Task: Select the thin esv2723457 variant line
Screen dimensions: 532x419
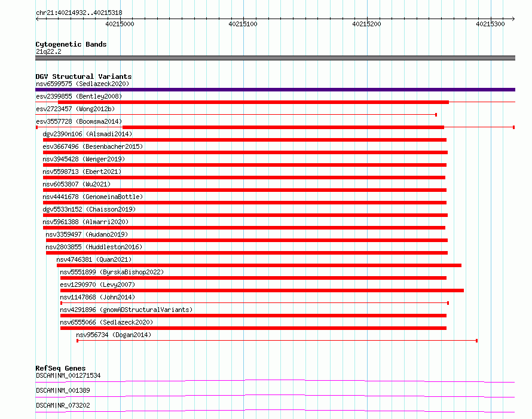Action: [x=236, y=115]
